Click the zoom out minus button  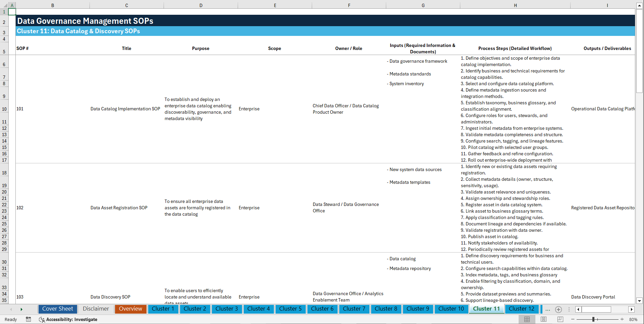tap(573, 319)
